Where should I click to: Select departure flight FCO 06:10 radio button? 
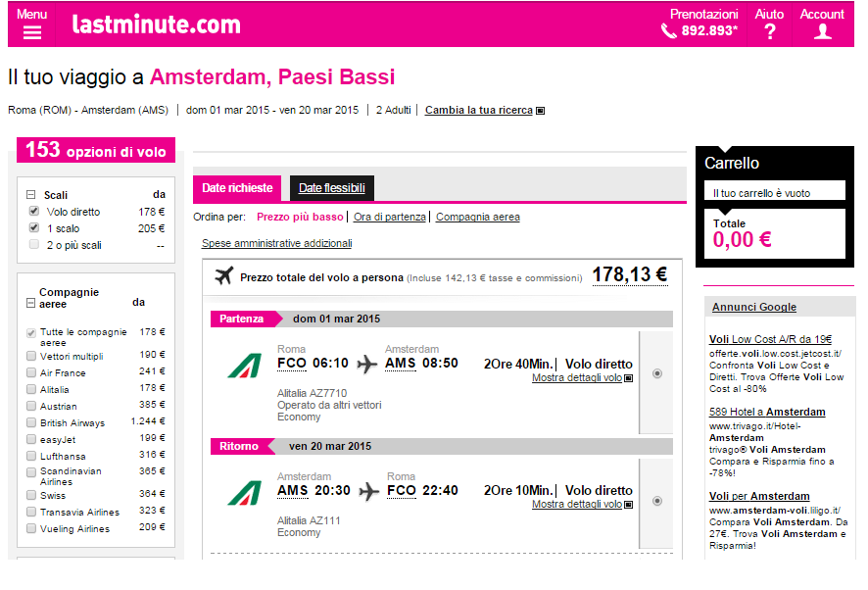point(657,373)
